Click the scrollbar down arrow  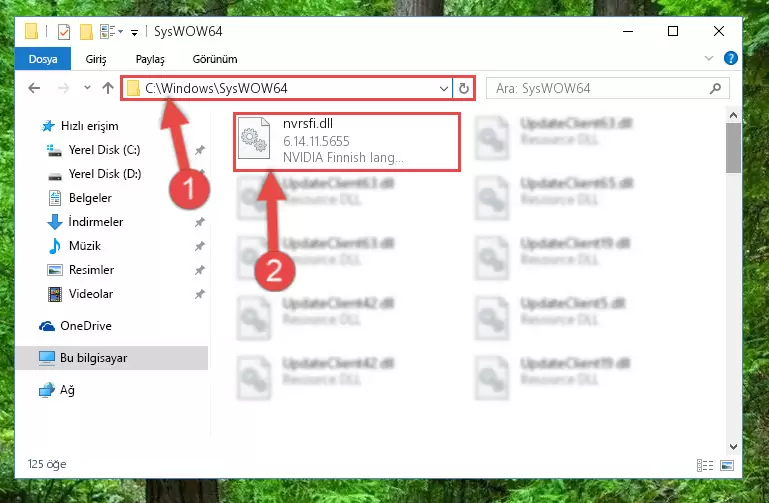click(733, 447)
